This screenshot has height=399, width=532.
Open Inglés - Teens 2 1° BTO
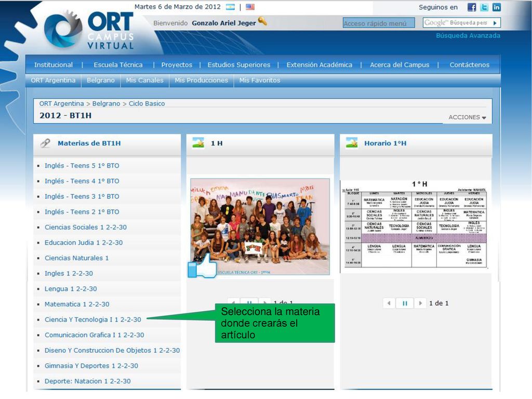coord(82,212)
